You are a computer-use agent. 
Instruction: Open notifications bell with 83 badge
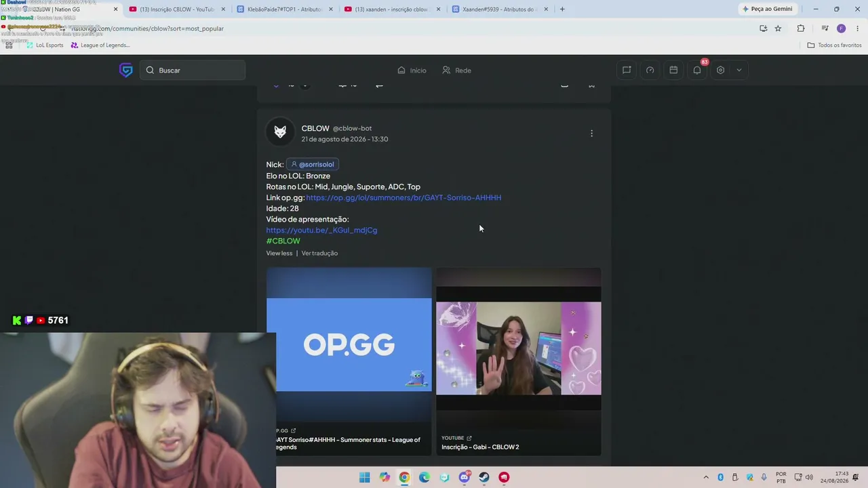coord(697,70)
